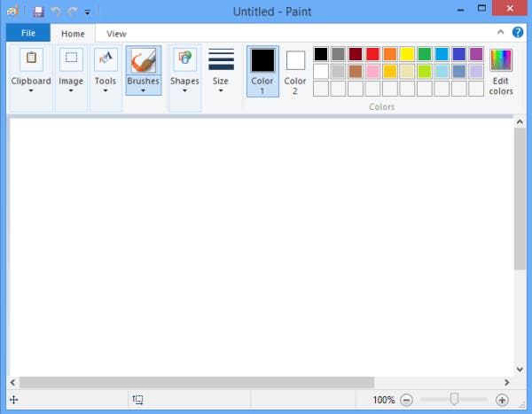Screen dimensions: 532x414
Task: Open the Paint application icon menu
Action: click(12, 12)
